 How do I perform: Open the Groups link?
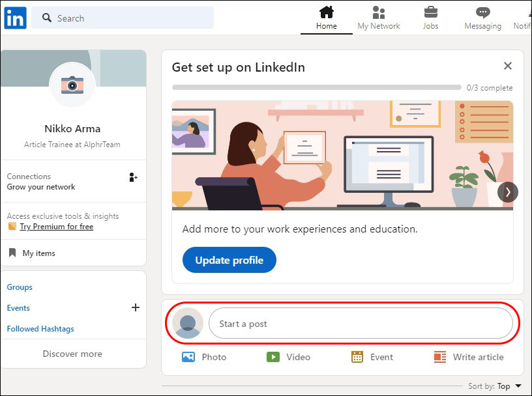click(x=20, y=287)
